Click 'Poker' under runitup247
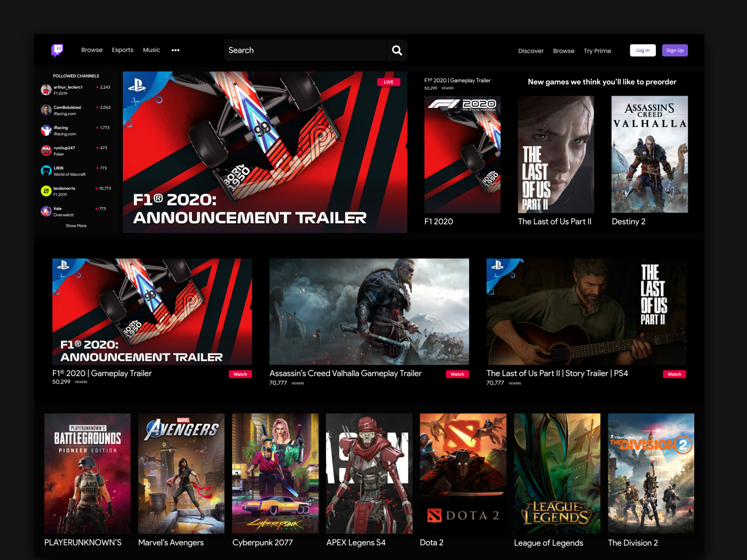This screenshot has height=560, width=747. 59,154
